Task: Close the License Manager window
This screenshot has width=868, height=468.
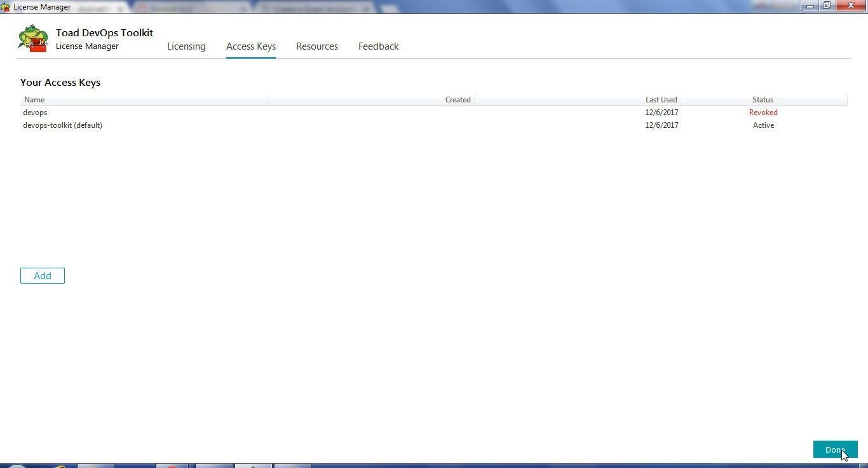Action: [x=851, y=6]
